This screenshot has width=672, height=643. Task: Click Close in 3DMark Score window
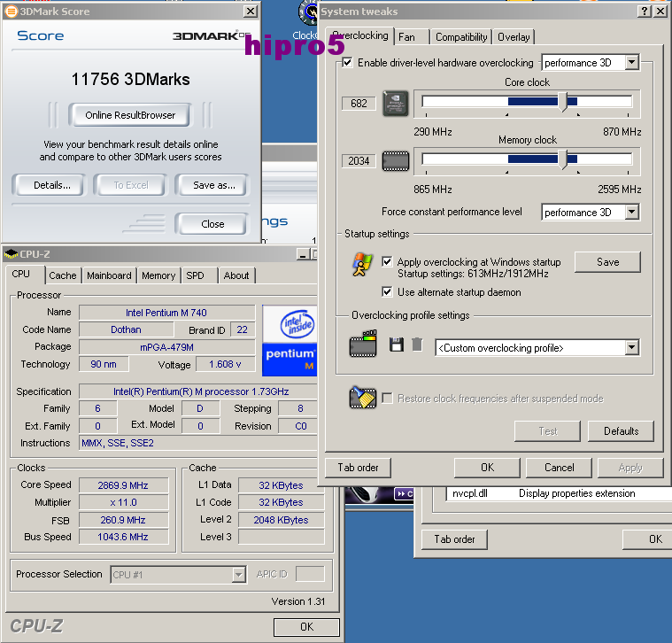coord(212,224)
